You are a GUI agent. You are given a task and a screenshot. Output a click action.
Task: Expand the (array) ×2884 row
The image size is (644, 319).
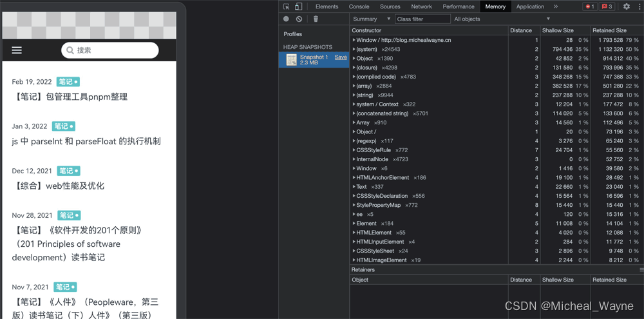point(354,86)
